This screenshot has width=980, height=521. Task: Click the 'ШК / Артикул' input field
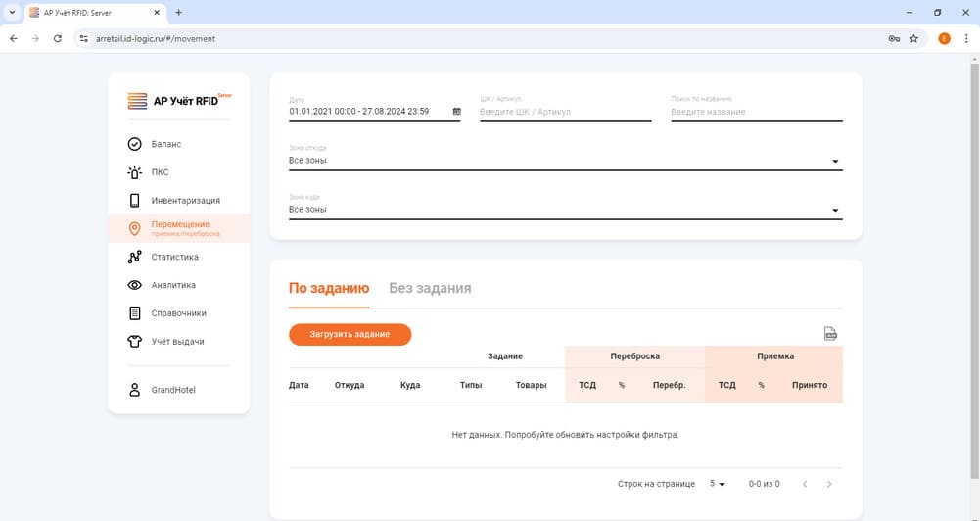(565, 112)
